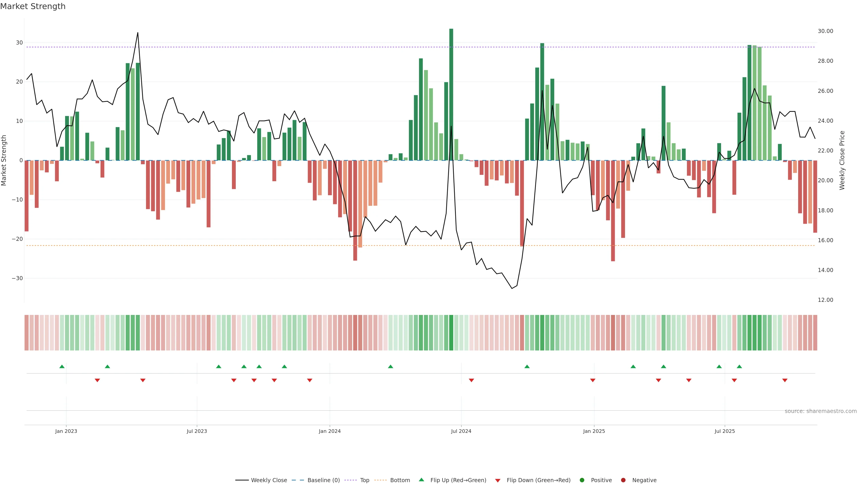Click the green Positive legend circle
The height and width of the screenshot is (488, 868).
(x=582, y=480)
